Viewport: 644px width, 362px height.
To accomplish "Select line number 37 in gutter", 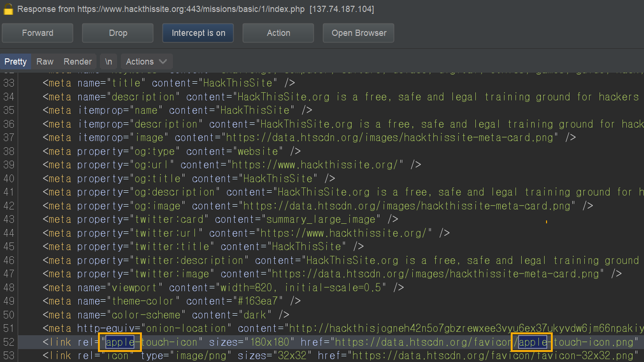I will (9, 138).
